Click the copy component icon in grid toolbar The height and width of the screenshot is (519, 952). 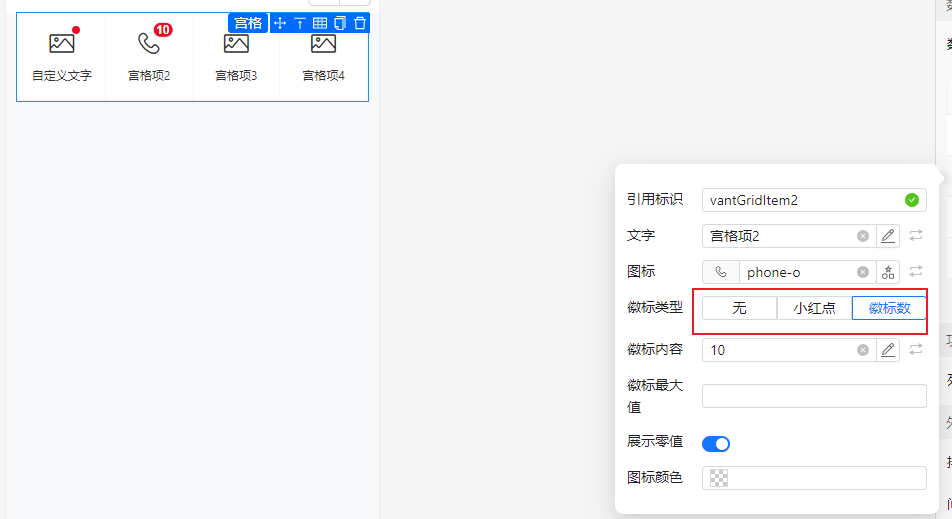(340, 23)
